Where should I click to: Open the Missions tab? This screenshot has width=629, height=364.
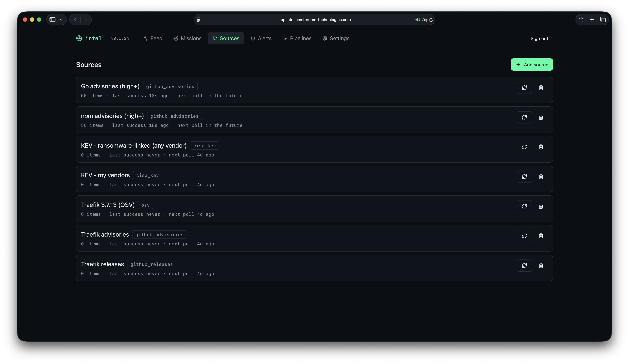tap(188, 38)
